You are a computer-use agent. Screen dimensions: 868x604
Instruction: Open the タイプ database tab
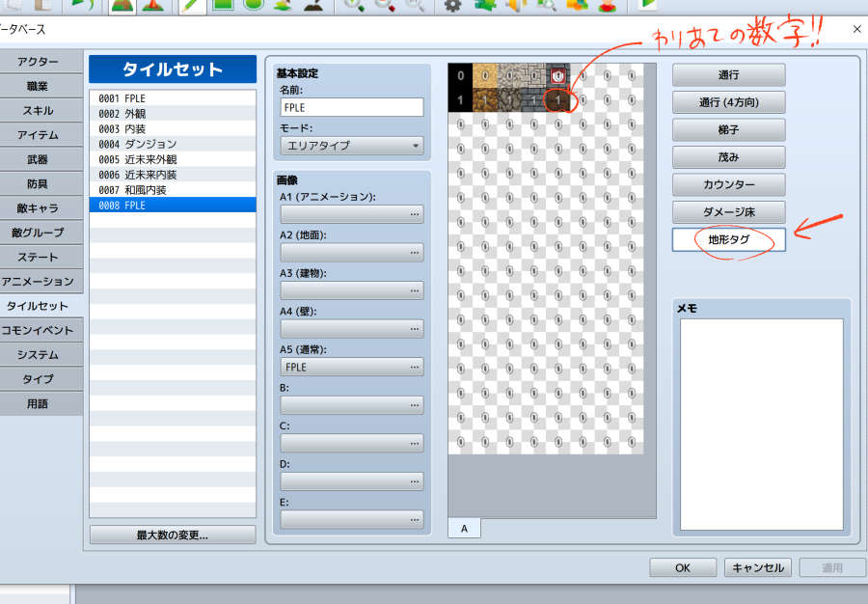click(38, 379)
